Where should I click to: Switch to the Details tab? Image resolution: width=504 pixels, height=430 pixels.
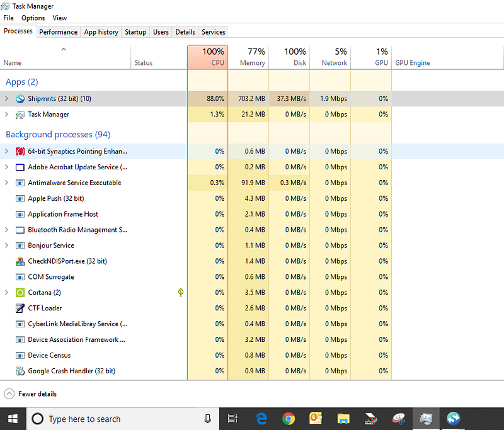[185, 32]
